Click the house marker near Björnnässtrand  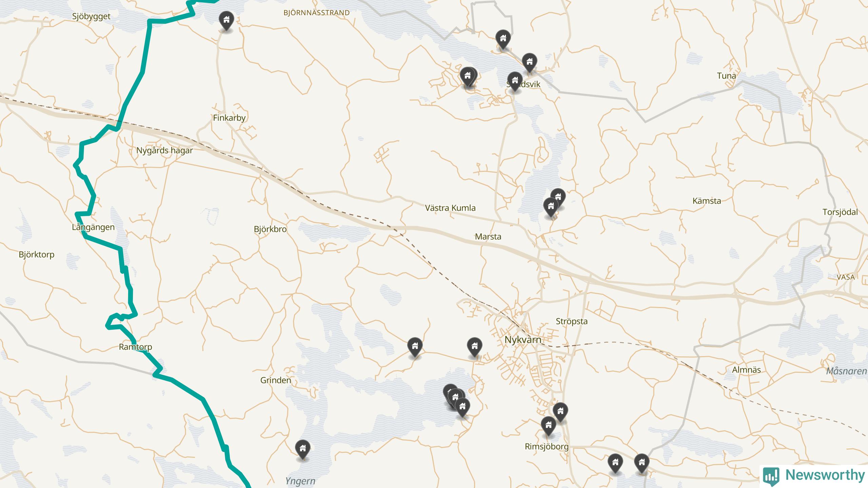coord(226,21)
